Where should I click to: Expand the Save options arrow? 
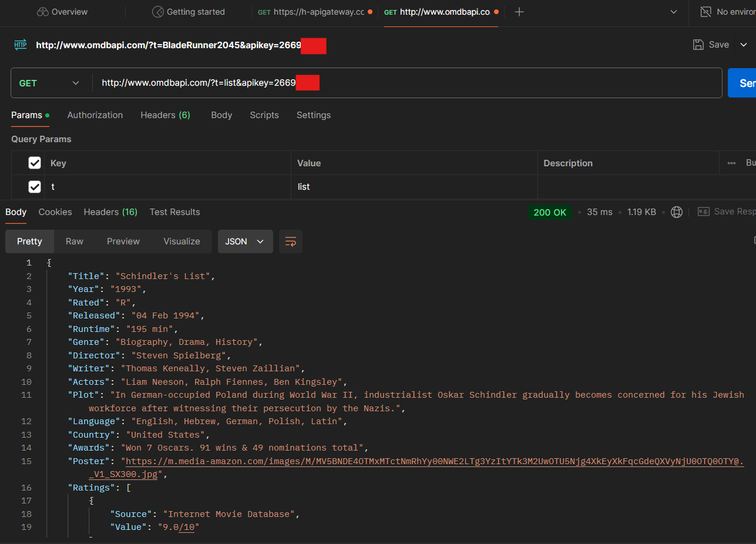(x=744, y=45)
